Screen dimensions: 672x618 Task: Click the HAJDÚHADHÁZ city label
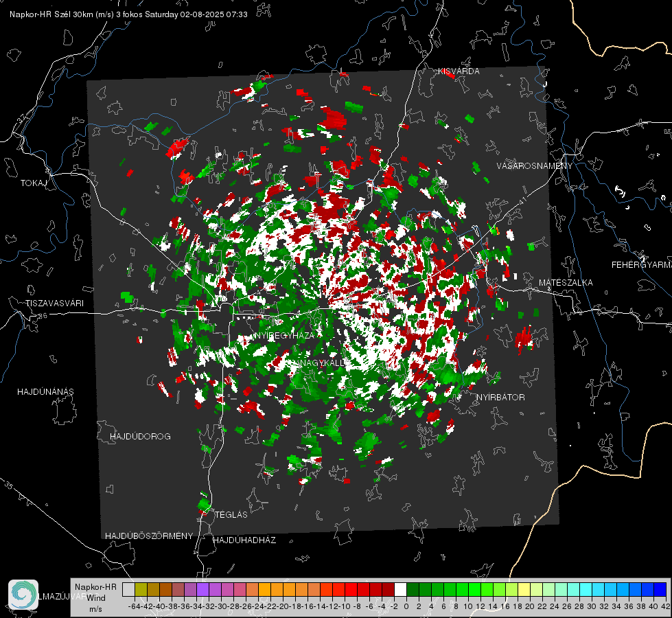coord(244,540)
